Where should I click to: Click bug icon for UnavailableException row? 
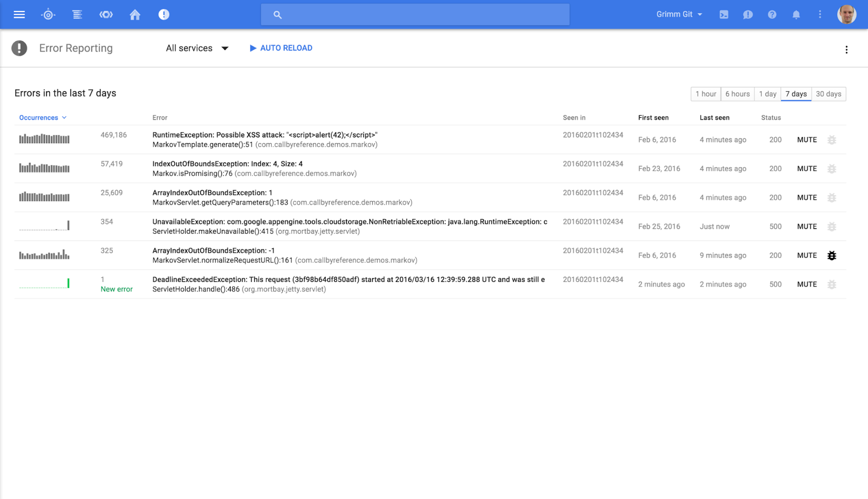[832, 227]
